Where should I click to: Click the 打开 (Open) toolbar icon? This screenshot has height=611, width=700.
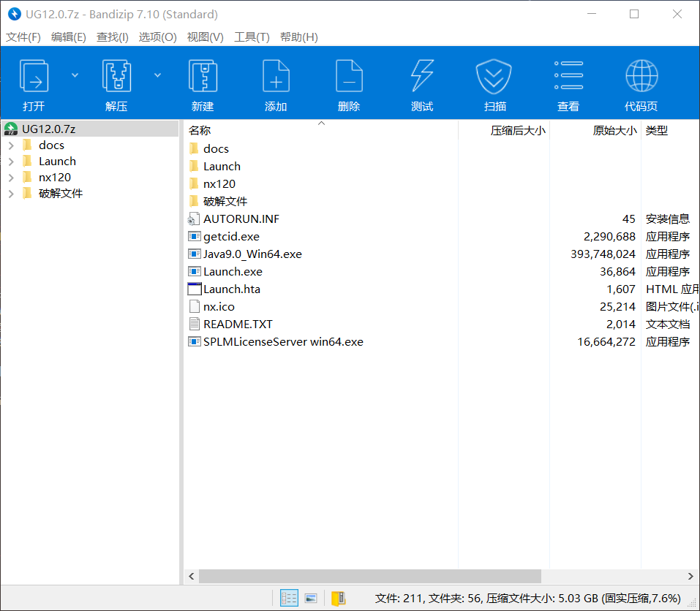point(34,76)
